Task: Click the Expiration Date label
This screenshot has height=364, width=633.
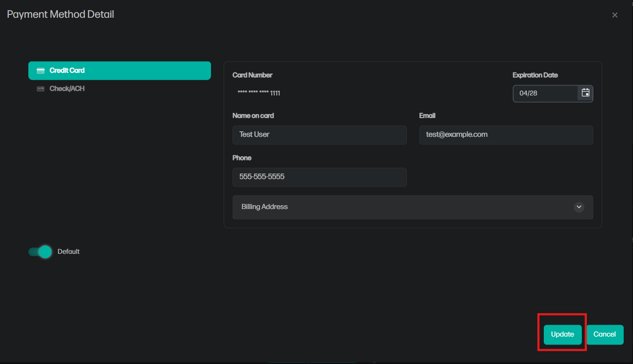Action: 535,75
